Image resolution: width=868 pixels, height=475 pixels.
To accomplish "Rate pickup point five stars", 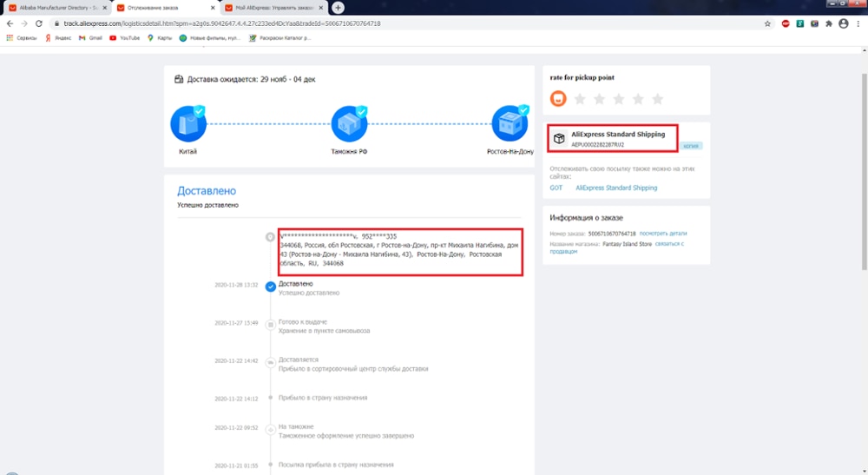I will (657, 99).
